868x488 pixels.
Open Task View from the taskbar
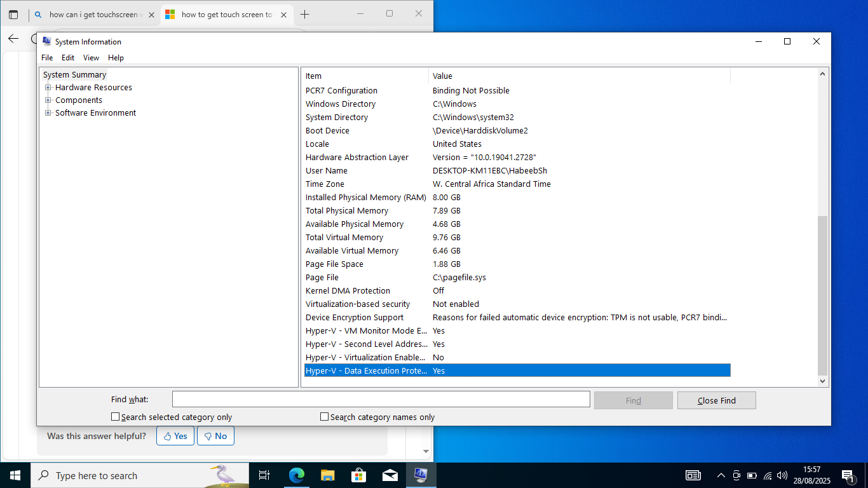[264, 475]
